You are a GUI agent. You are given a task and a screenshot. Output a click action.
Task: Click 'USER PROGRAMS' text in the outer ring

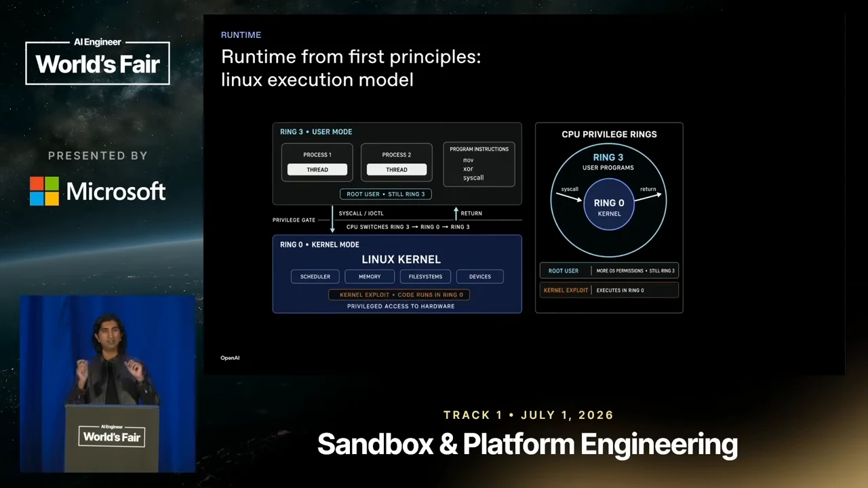point(608,167)
